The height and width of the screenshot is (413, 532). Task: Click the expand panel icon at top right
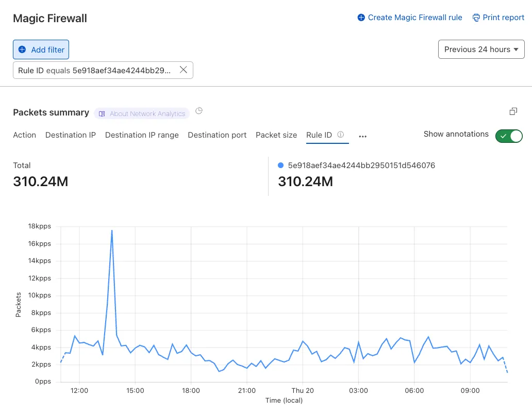coord(513,111)
